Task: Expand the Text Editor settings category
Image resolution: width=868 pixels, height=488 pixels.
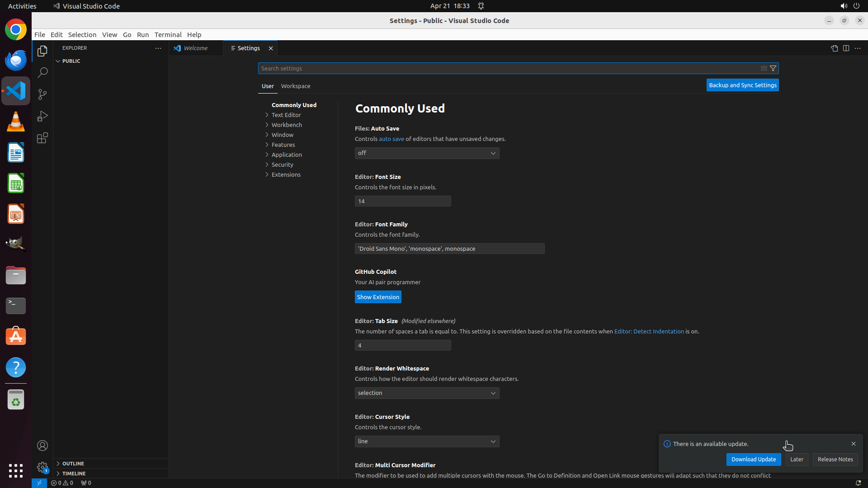Action: 286,115
